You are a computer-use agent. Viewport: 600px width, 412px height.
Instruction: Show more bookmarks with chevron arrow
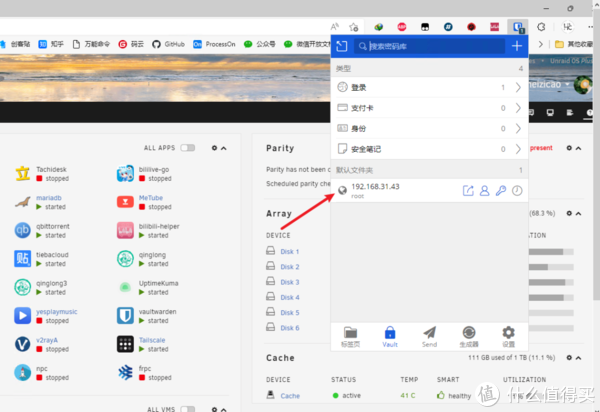tap(540, 44)
